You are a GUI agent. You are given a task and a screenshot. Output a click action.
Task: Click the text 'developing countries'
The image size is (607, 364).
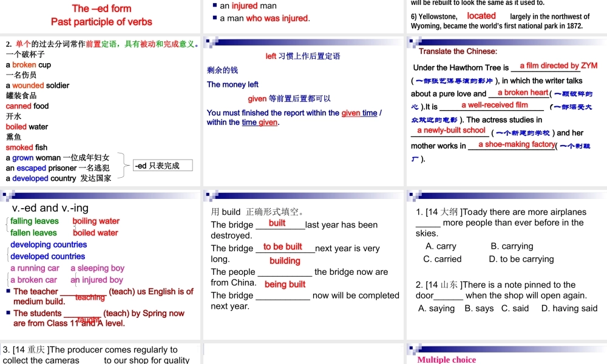[x=49, y=245]
